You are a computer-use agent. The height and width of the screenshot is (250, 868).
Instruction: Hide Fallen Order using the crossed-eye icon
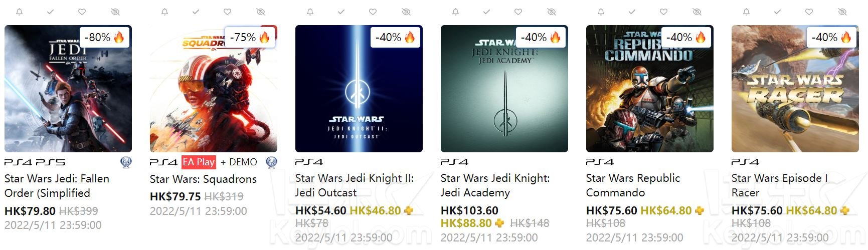pyautogui.click(x=115, y=12)
